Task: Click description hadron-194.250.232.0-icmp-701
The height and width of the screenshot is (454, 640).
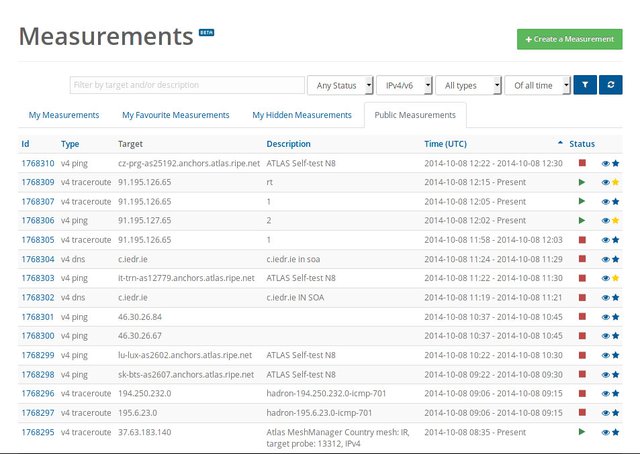Action: [x=326, y=394]
